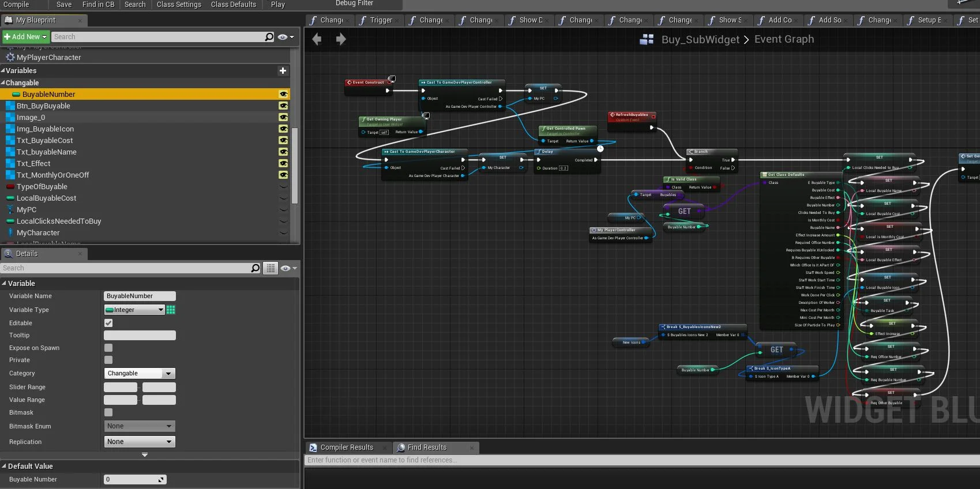
Task: Open the Variable Type Integer dropdown
Action: 134,310
